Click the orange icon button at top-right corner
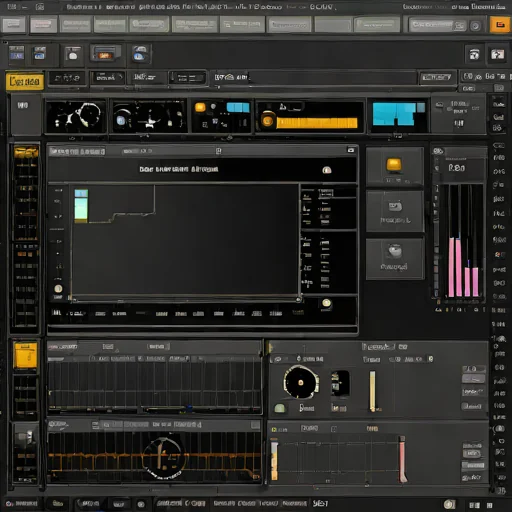This screenshot has width=512, height=512. (499, 25)
